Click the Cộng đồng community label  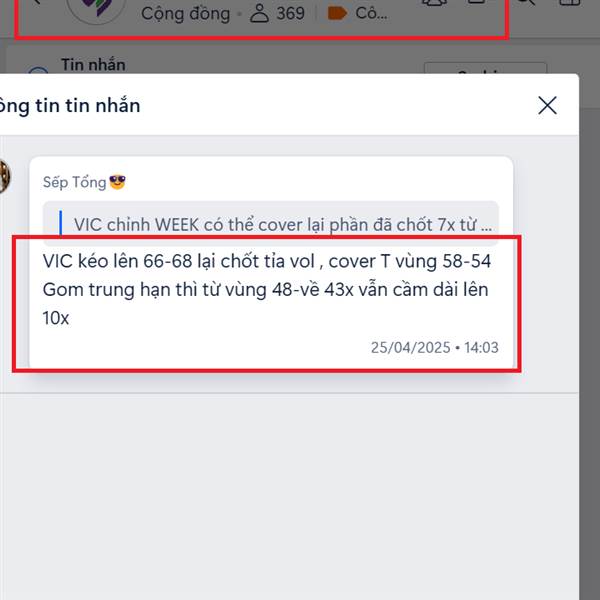186,14
